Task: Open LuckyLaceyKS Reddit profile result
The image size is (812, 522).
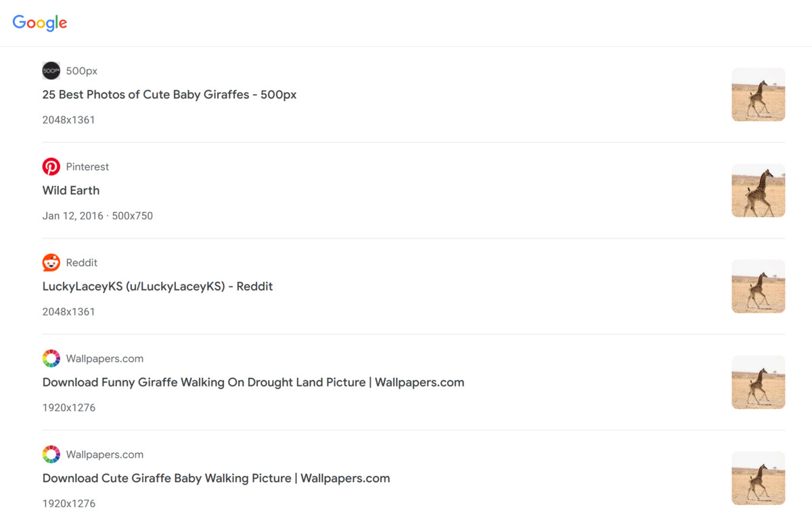Action: pos(158,286)
